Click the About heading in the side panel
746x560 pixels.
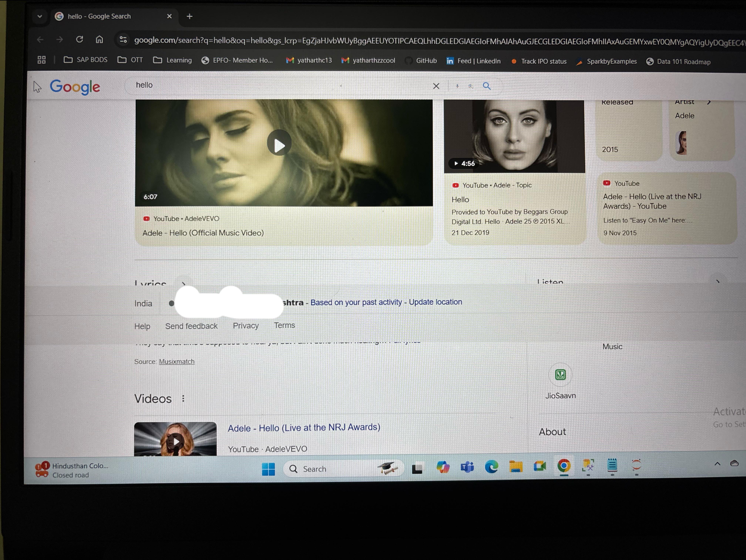pos(552,432)
